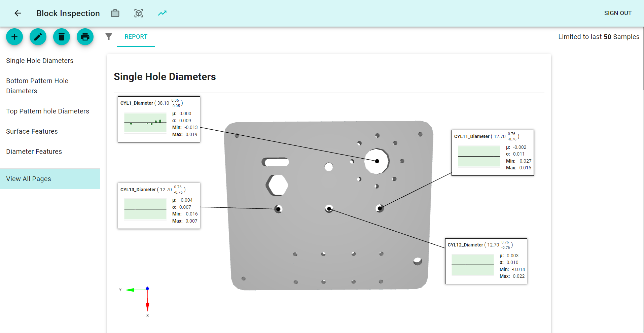Select the 3D model scan icon
Image resolution: width=644 pixels, height=333 pixels.
(x=138, y=13)
